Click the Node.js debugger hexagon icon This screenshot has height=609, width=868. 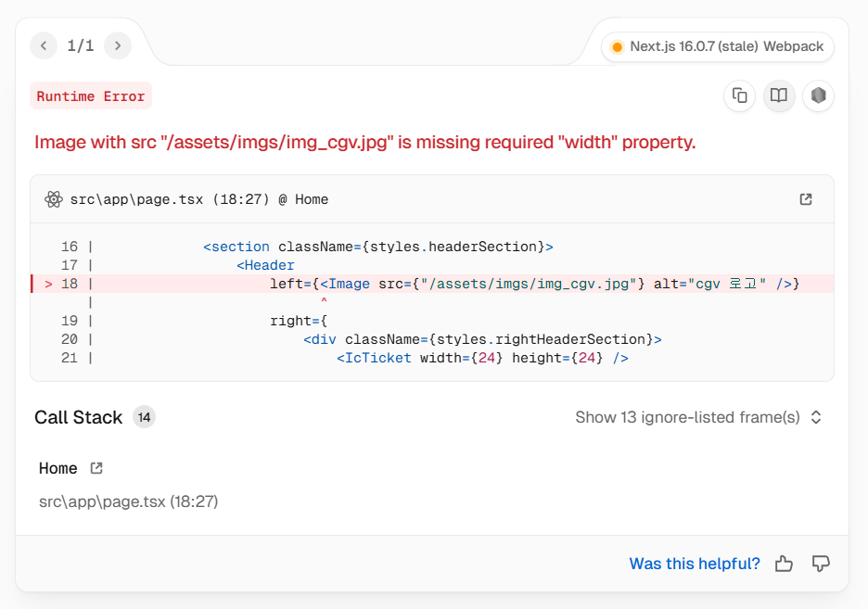tap(818, 95)
